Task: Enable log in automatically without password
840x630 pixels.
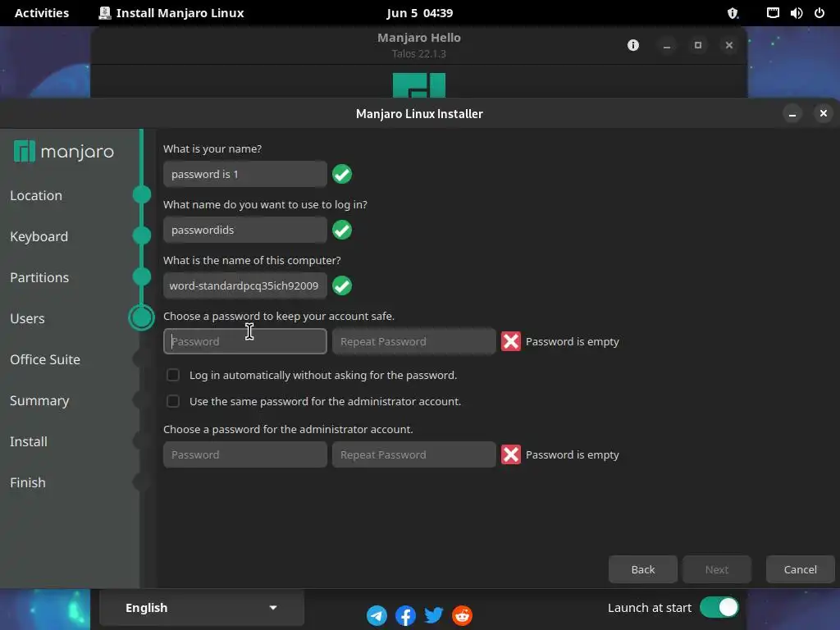Action: 173,375
